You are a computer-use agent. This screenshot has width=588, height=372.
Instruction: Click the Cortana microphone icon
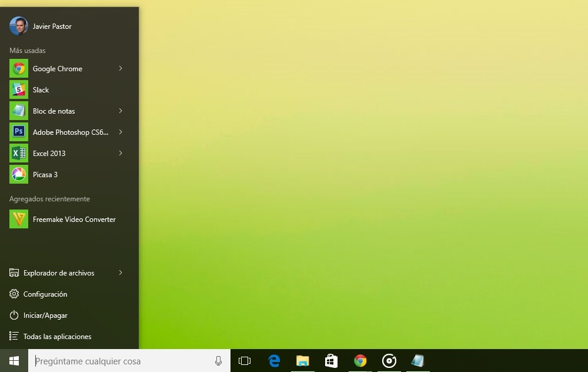click(x=218, y=361)
